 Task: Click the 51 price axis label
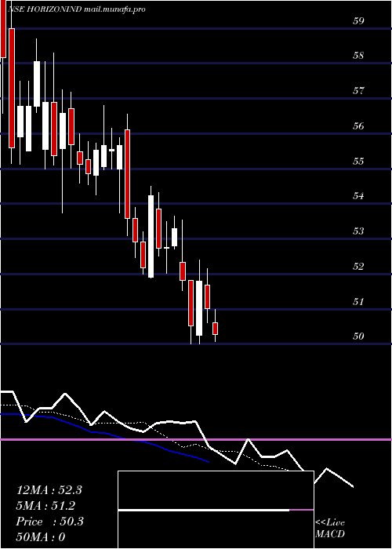click(358, 301)
